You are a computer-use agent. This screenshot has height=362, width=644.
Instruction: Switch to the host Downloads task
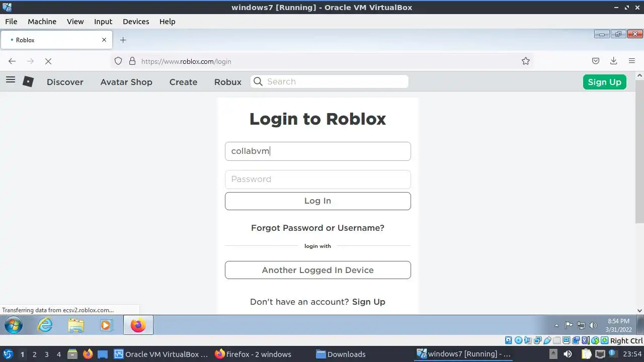[341, 354]
